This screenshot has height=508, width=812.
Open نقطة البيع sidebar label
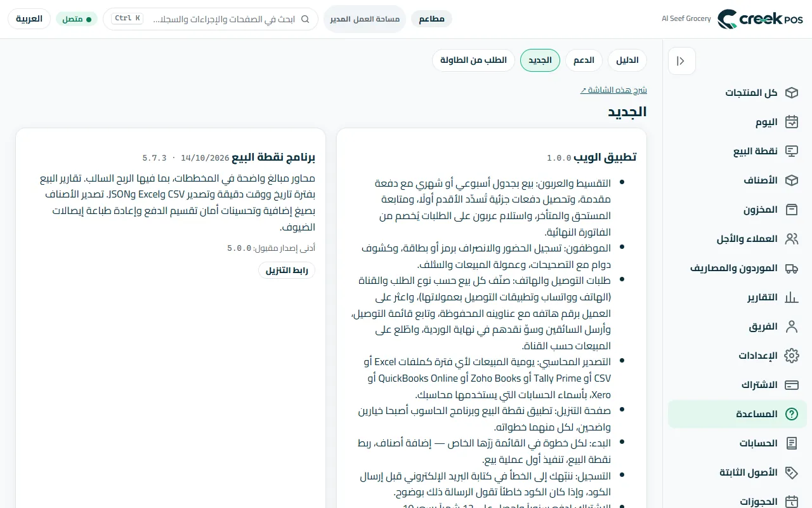click(x=756, y=151)
